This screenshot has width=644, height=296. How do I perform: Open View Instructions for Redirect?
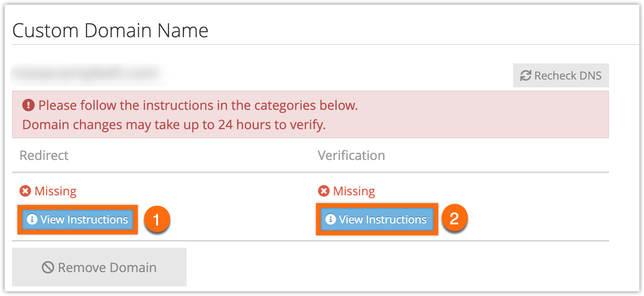[78, 220]
